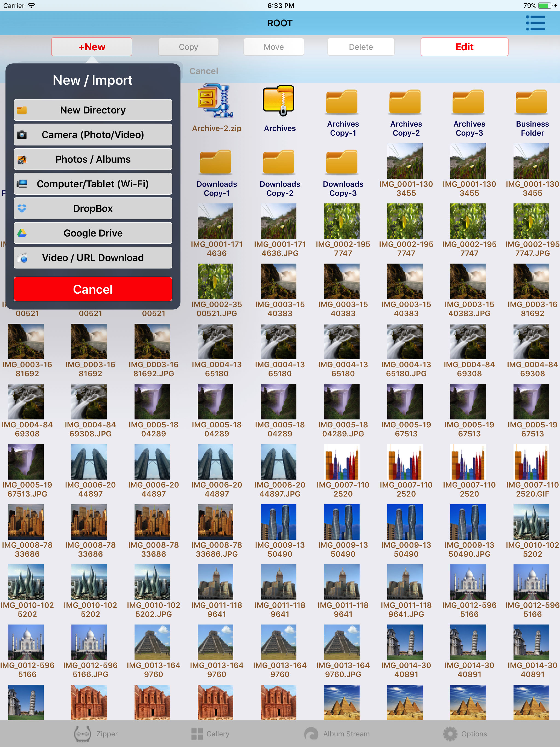560x747 pixels.
Task: Import from Google Drive
Action: pos(93,233)
